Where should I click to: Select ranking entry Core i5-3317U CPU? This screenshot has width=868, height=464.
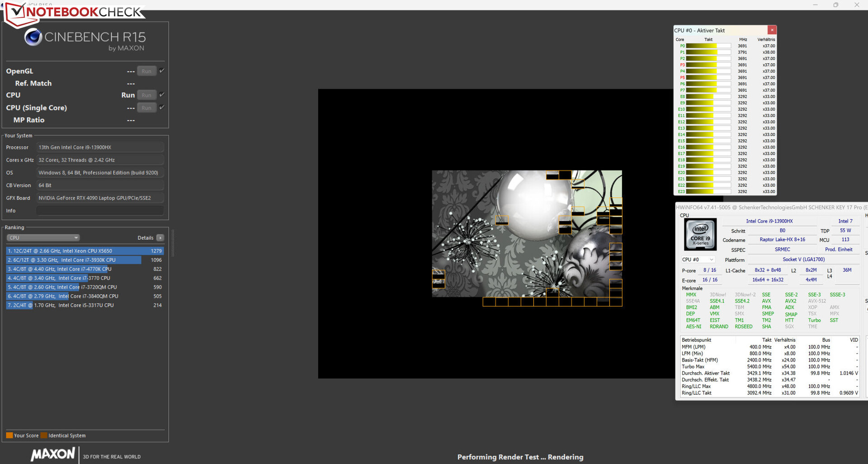[x=85, y=305]
